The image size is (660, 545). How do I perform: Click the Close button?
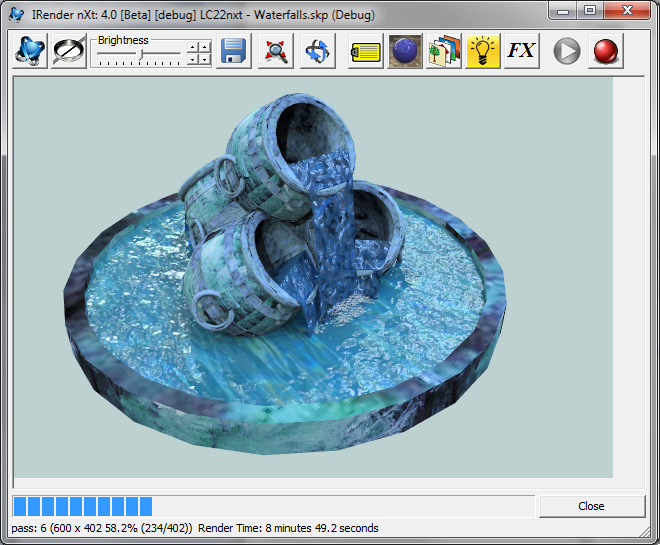[591, 506]
